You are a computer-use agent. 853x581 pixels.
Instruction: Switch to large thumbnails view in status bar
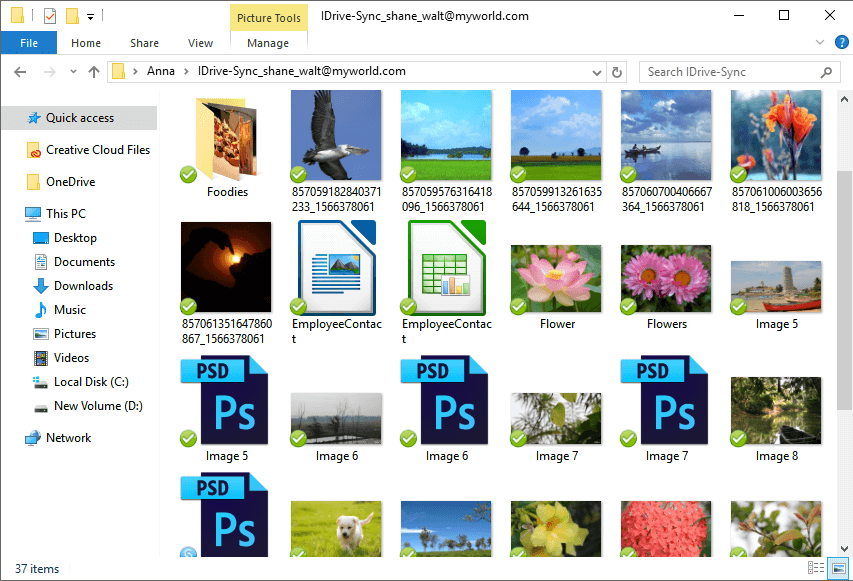tap(838, 569)
